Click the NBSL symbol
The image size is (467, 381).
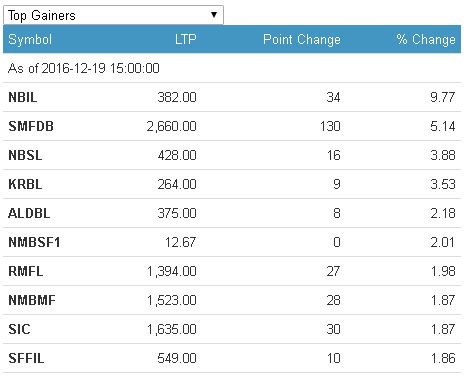(x=25, y=155)
